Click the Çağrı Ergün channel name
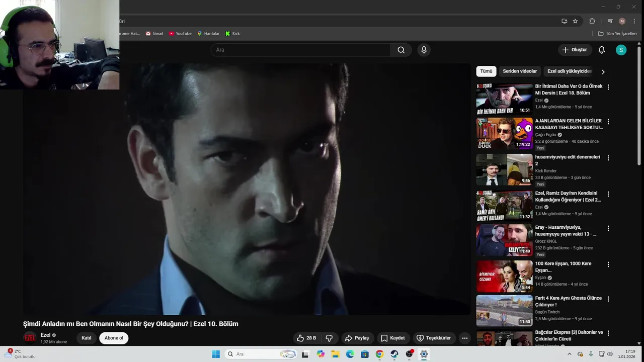This screenshot has width=644, height=362. point(545,135)
